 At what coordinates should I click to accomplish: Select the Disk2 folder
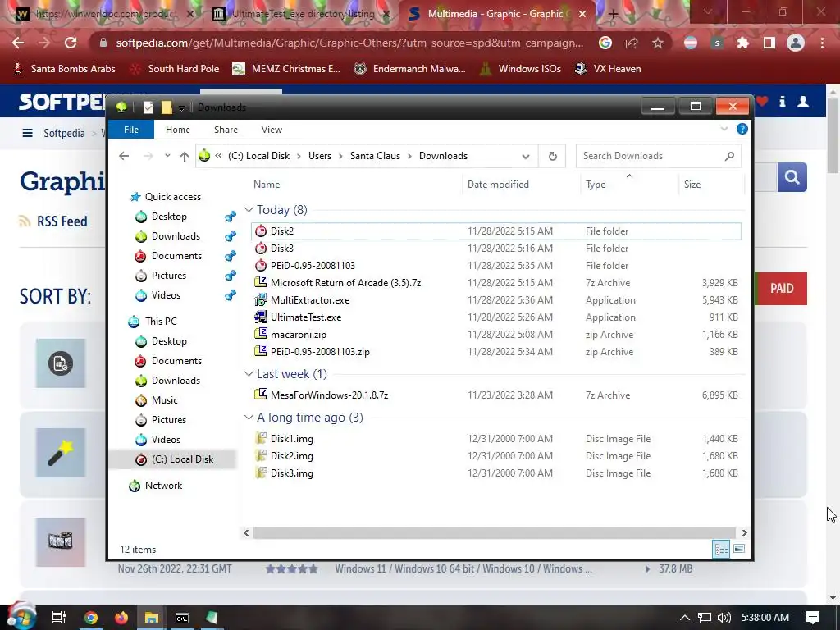(495, 231)
